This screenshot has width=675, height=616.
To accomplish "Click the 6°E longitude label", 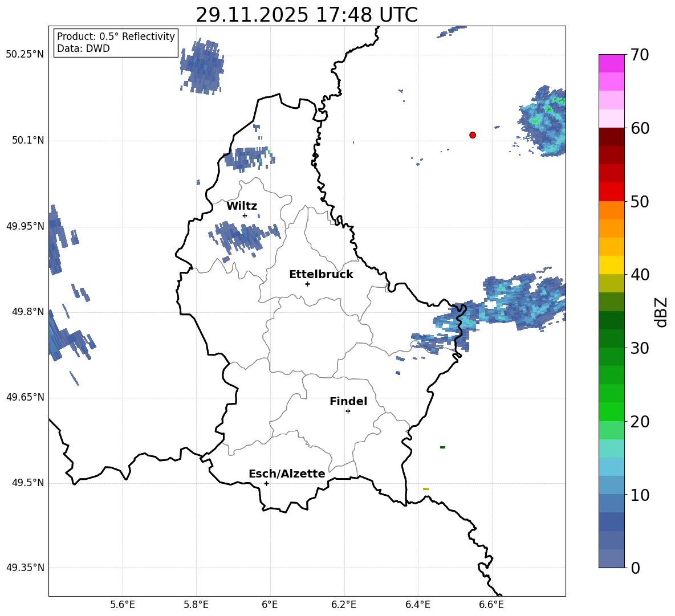I will [270, 605].
